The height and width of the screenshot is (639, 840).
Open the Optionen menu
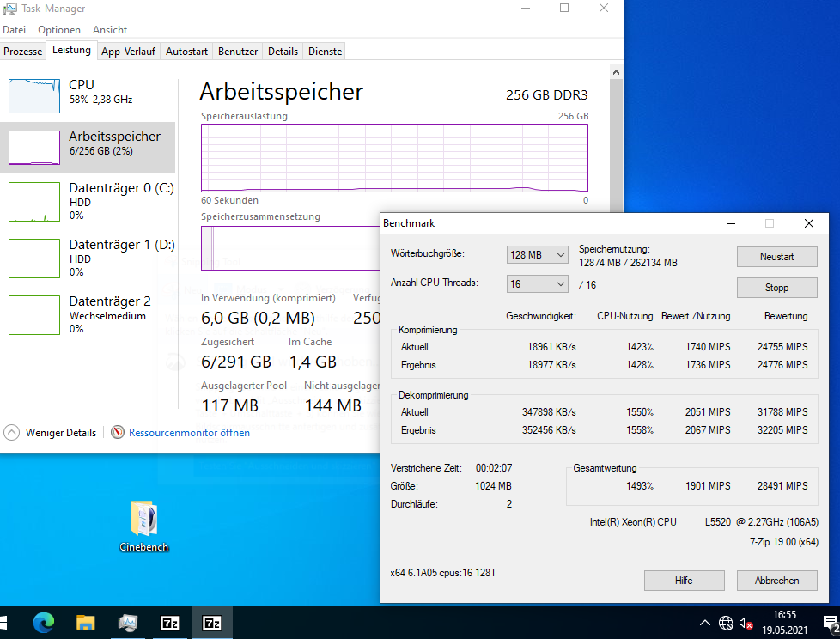coord(59,30)
